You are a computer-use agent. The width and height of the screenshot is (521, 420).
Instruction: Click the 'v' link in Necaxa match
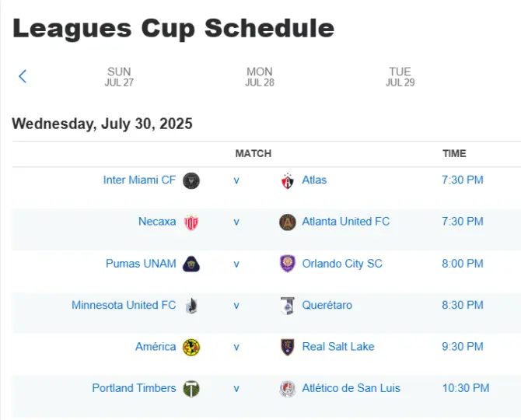pyautogui.click(x=236, y=222)
